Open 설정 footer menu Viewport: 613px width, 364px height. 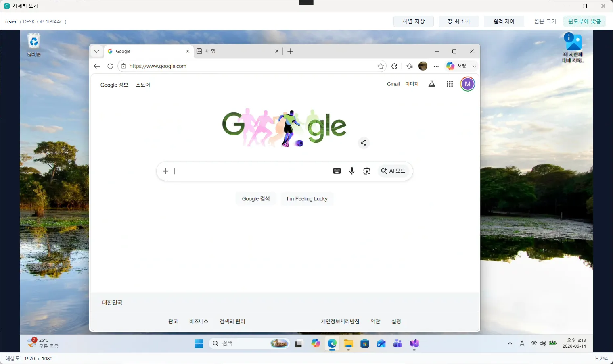[x=396, y=321]
